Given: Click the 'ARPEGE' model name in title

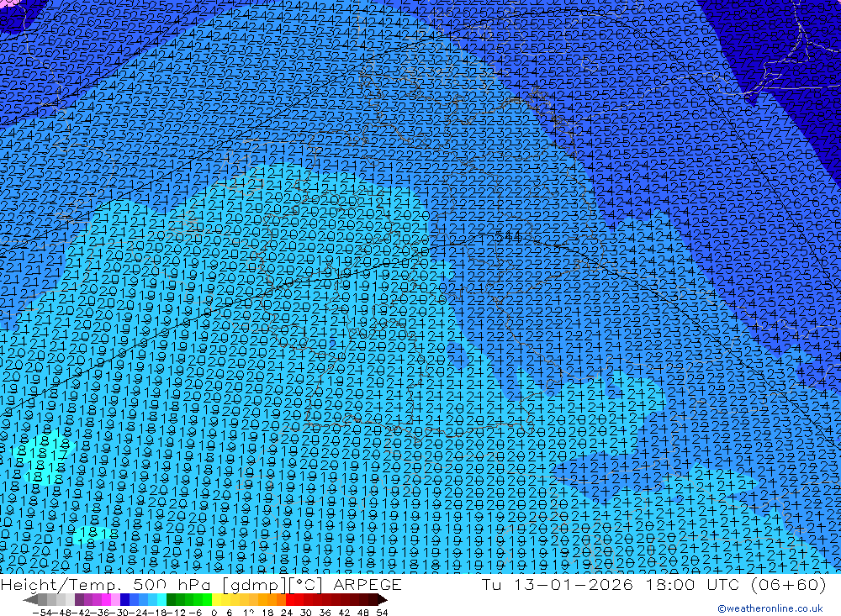Looking at the screenshot, I should [368, 585].
